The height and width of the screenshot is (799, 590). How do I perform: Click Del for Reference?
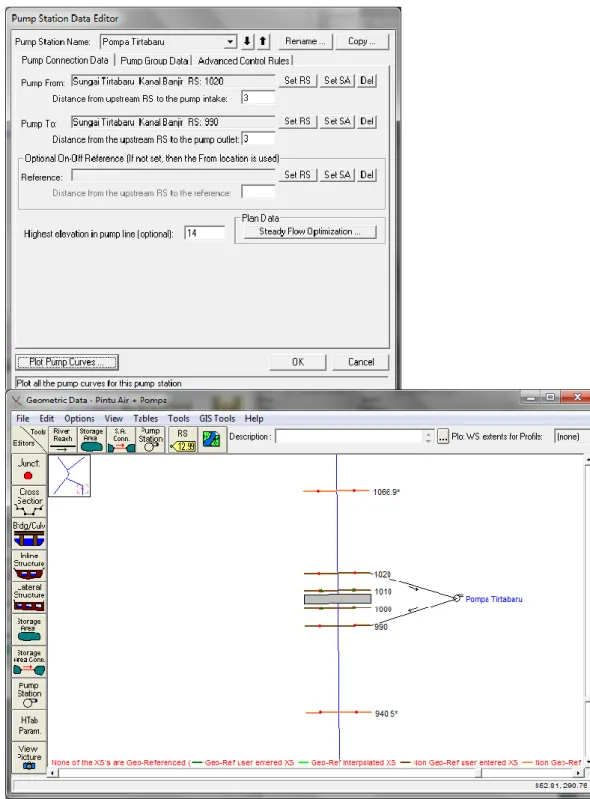click(366, 175)
